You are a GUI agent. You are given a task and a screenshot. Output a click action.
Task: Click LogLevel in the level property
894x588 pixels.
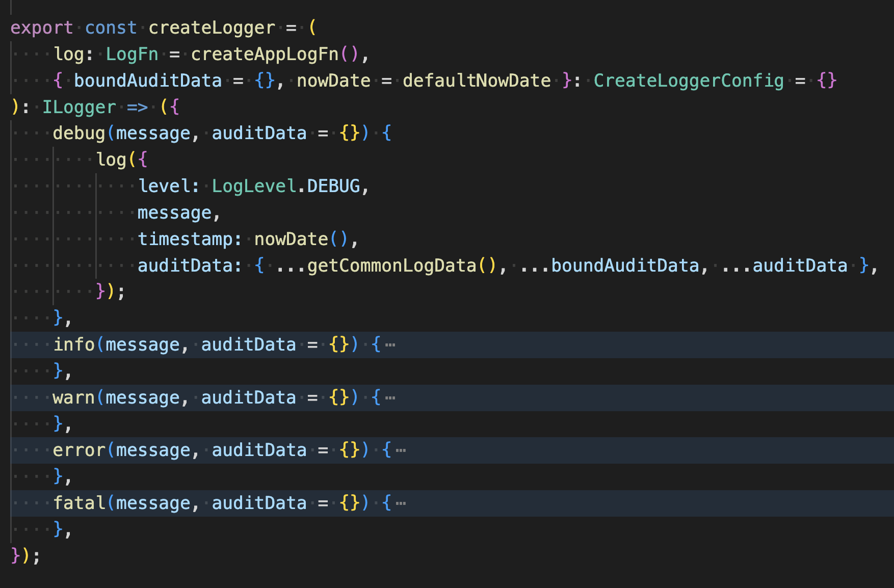[254, 186]
